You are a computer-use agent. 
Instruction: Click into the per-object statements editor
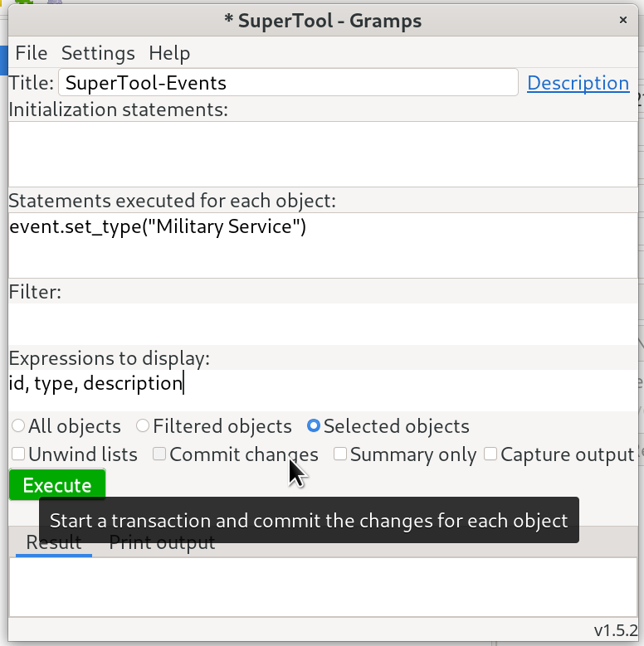pyautogui.click(x=322, y=245)
